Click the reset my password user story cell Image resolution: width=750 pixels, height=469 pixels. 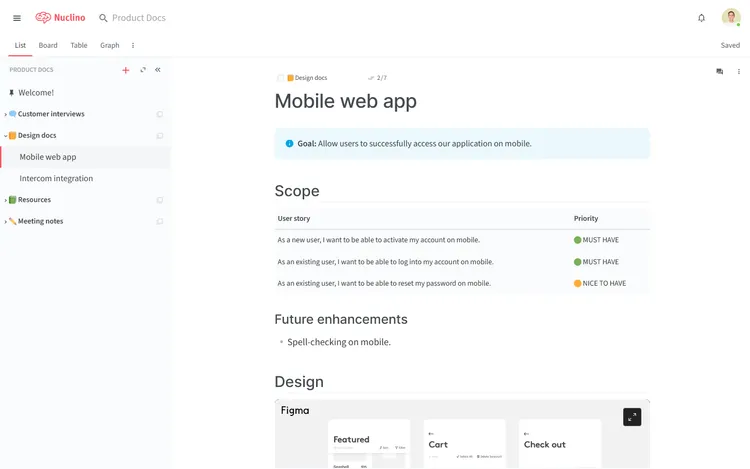coord(384,284)
